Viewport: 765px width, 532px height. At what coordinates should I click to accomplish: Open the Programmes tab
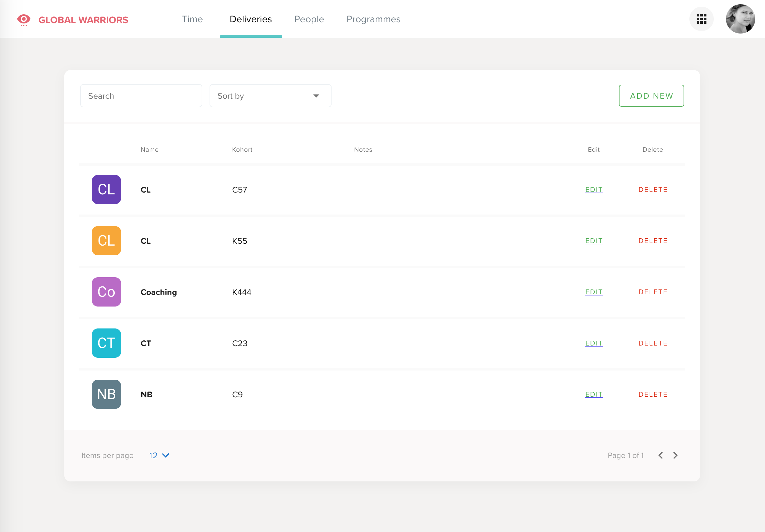point(373,19)
